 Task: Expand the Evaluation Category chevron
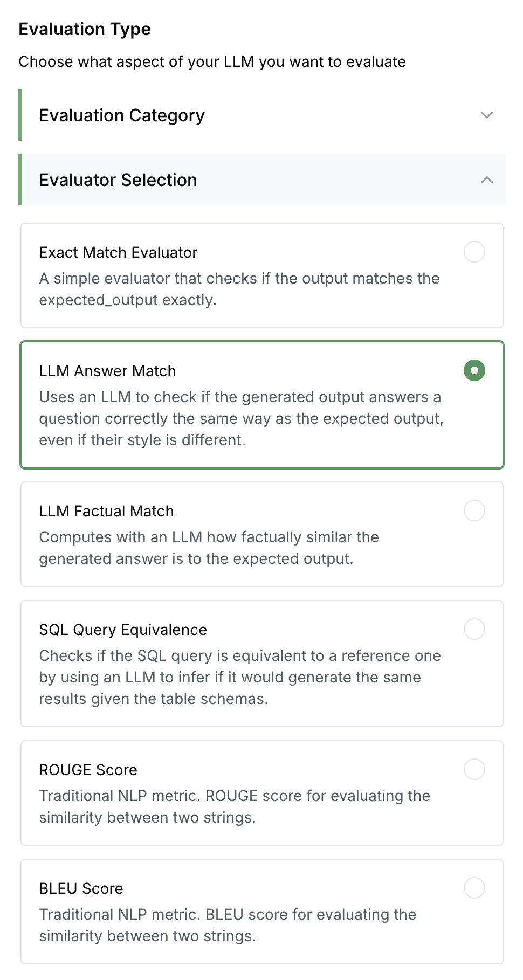tap(486, 115)
